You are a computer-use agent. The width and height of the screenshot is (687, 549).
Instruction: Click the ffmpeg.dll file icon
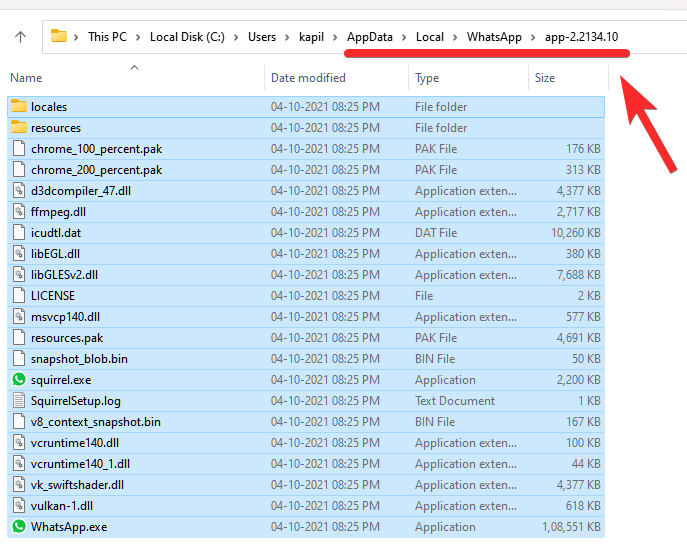[18, 212]
